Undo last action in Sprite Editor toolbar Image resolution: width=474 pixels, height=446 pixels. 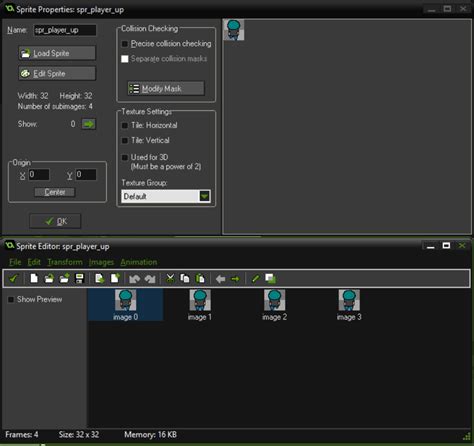pos(134,278)
